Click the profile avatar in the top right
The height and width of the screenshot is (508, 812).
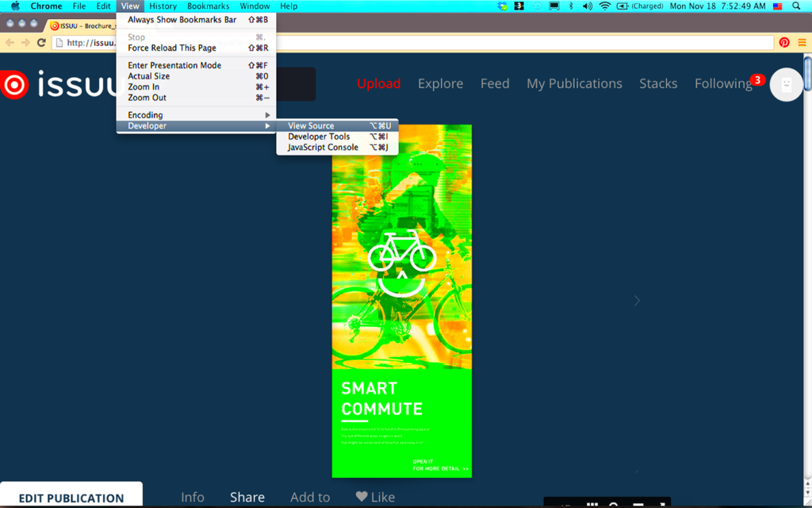[x=786, y=84]
